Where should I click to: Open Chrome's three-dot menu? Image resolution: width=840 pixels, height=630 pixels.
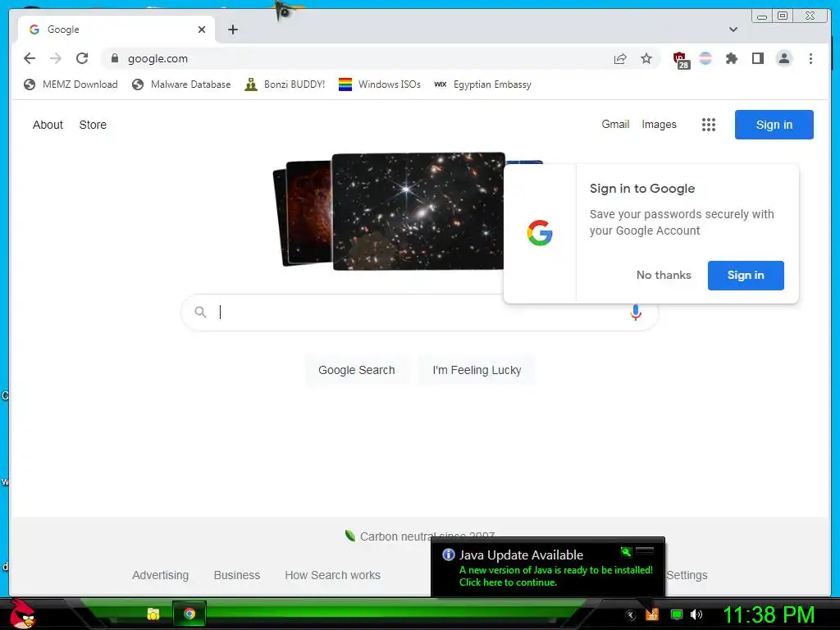coord(810,58)
